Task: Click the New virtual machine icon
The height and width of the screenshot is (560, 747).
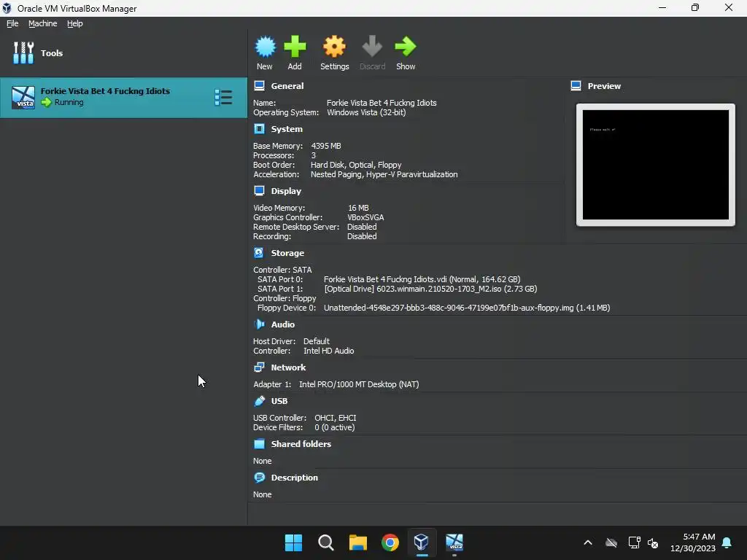Action: click(x=265, y=47)
